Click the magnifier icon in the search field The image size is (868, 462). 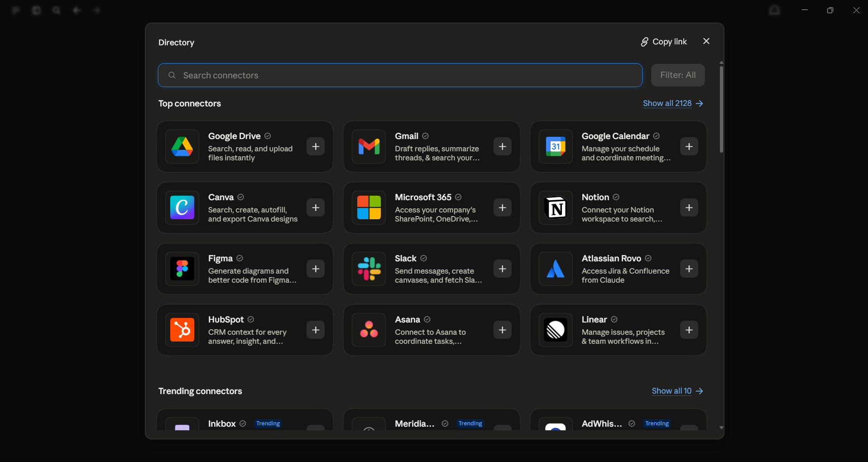172,75
